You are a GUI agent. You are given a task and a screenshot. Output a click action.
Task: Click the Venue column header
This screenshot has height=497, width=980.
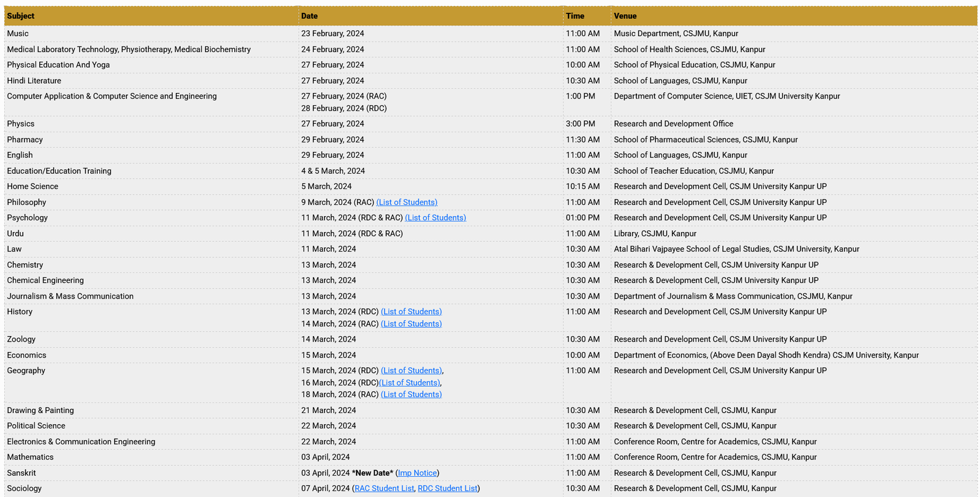tap(625, 16)
